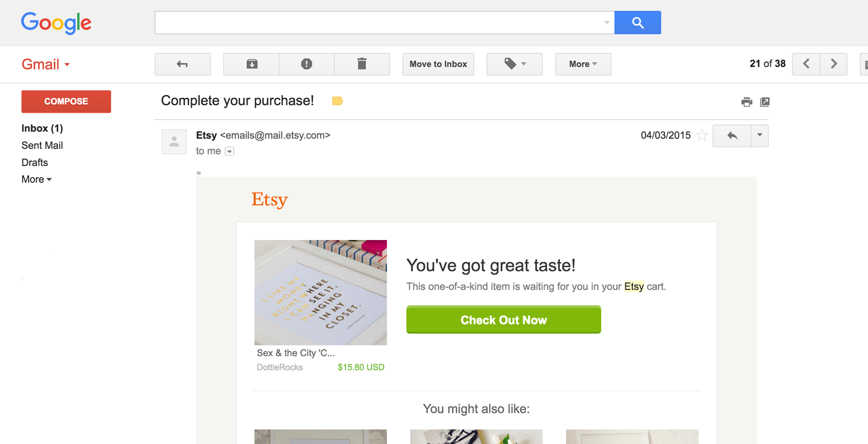Click the back to inbox arrow
The height and width of the screenshot is (444, 868).
click(183, 64)
